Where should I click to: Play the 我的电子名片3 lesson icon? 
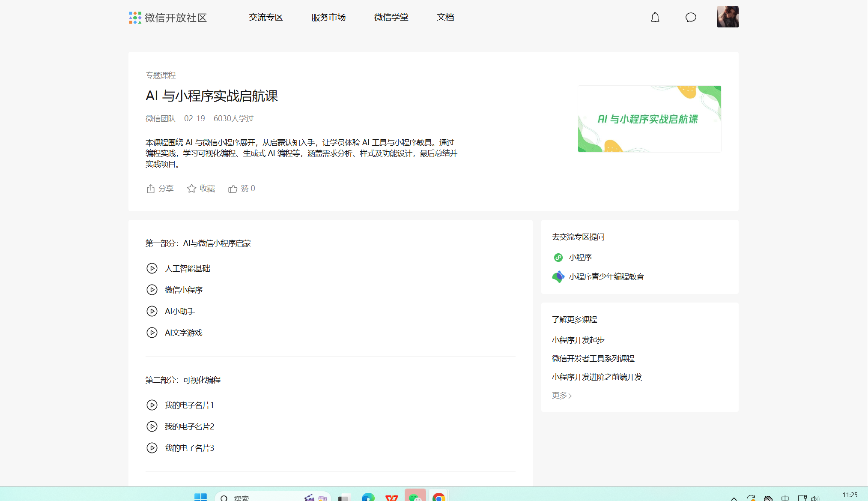[x=152, y=448]
